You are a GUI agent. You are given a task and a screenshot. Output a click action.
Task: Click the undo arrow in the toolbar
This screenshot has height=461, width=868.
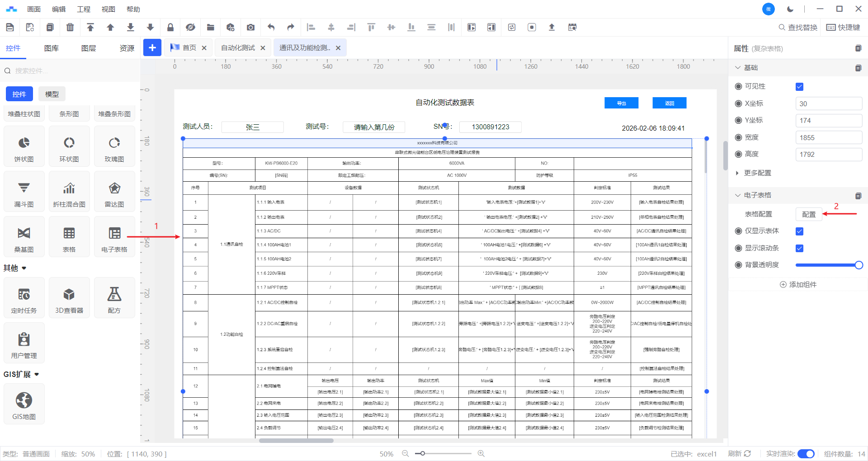[271, 28]
